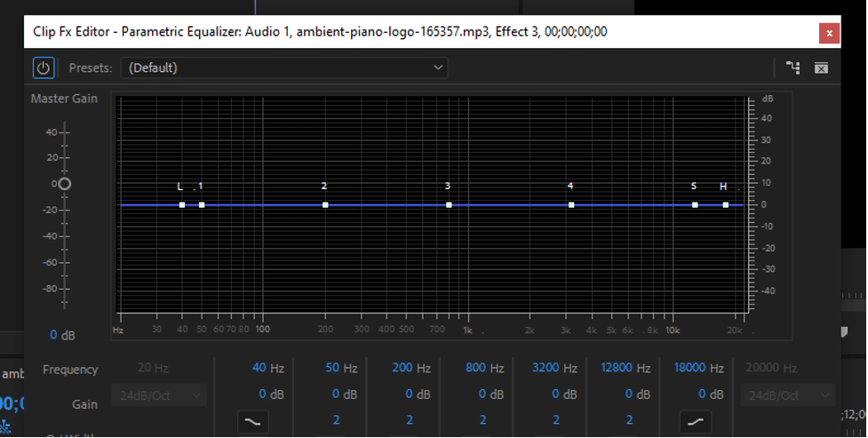This screenshot has width=868, height=438.
Task: Open the HP 24dB/Oct slope dropdown
Action: coord(159,395)
